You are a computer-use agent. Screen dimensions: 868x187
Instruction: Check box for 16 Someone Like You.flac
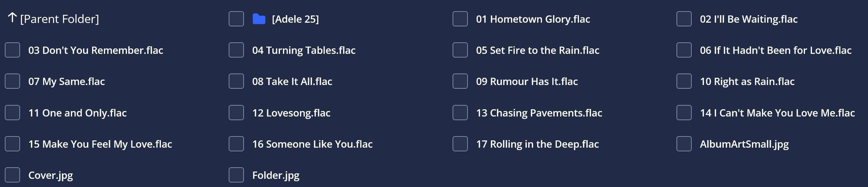coord(236,144)
